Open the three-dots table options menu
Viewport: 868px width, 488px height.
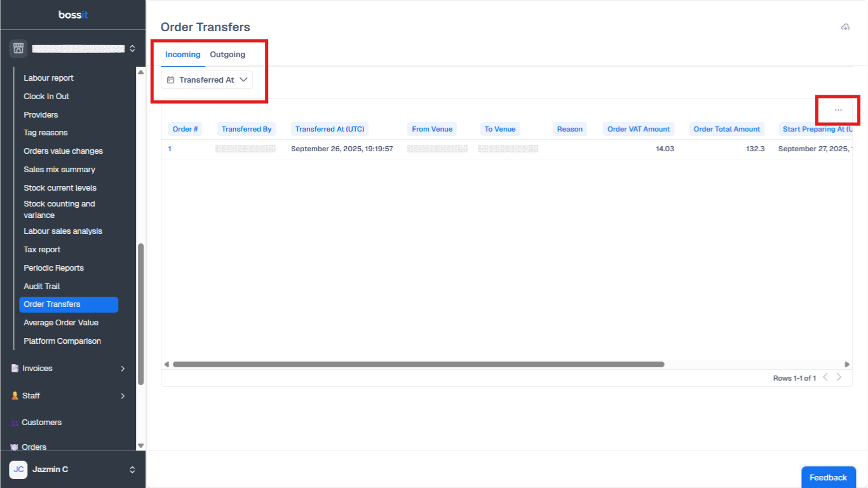point(838,110)
